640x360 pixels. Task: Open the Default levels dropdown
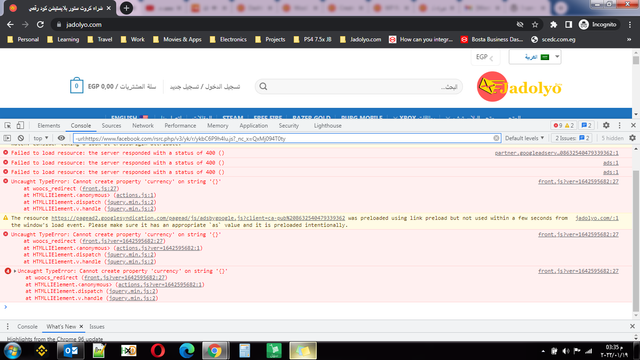(x=524, y=138)
